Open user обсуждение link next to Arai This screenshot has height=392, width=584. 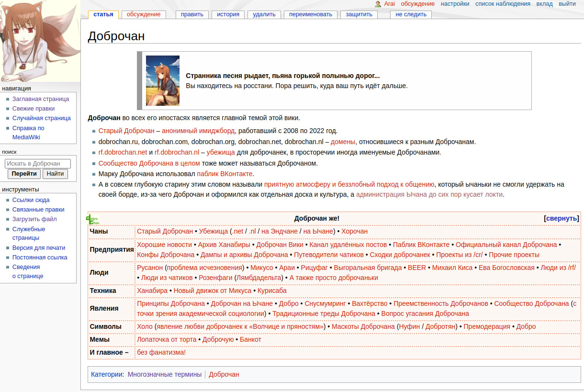pos(417,4)
